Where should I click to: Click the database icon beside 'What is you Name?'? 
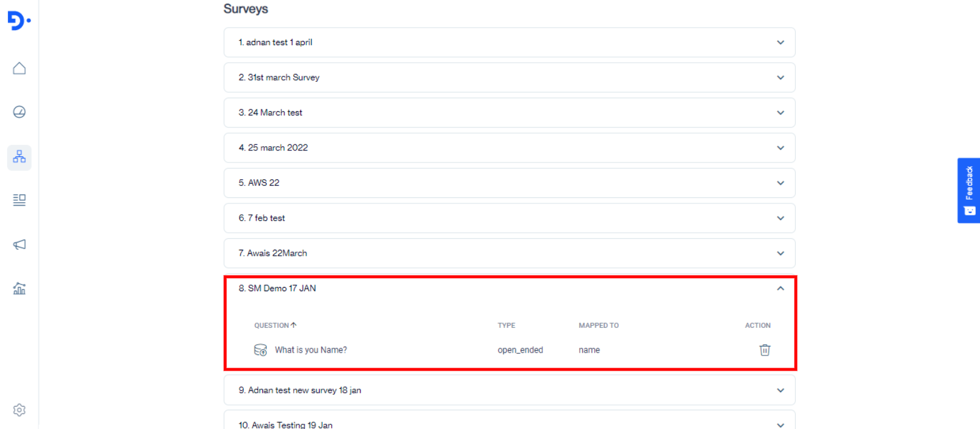tap(260, 350)
